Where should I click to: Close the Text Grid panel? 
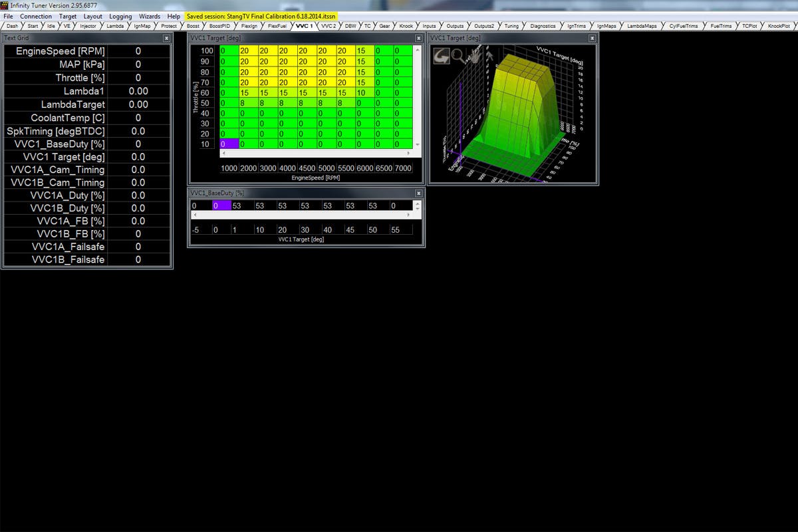166,39
